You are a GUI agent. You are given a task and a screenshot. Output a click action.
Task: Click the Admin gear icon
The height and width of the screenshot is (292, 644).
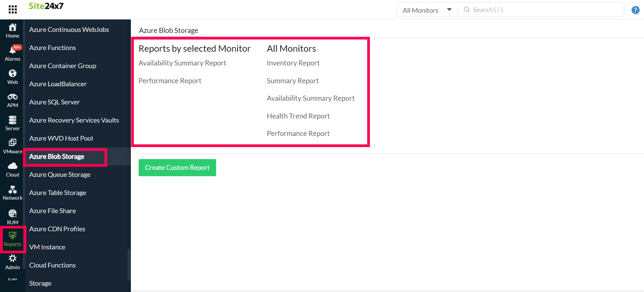[12, 261]
